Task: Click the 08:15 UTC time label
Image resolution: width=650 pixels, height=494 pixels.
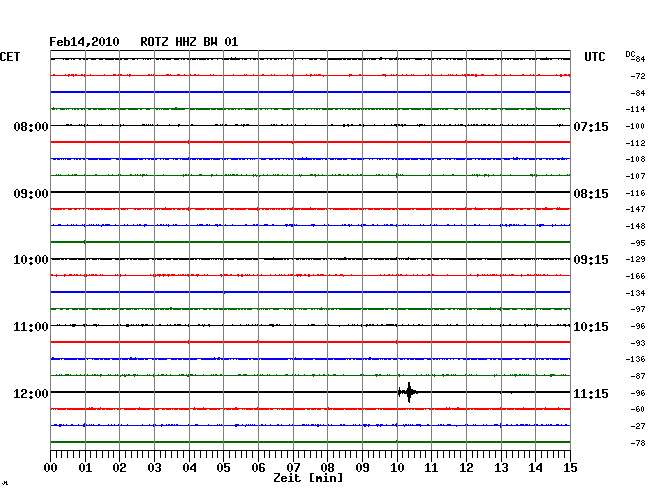Action: coord(591,194)
